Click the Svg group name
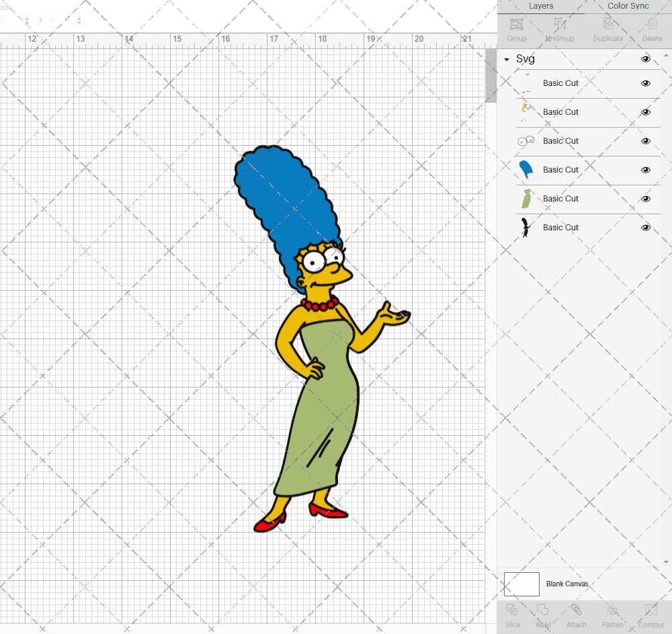The image size is (672, 634). 526,59
